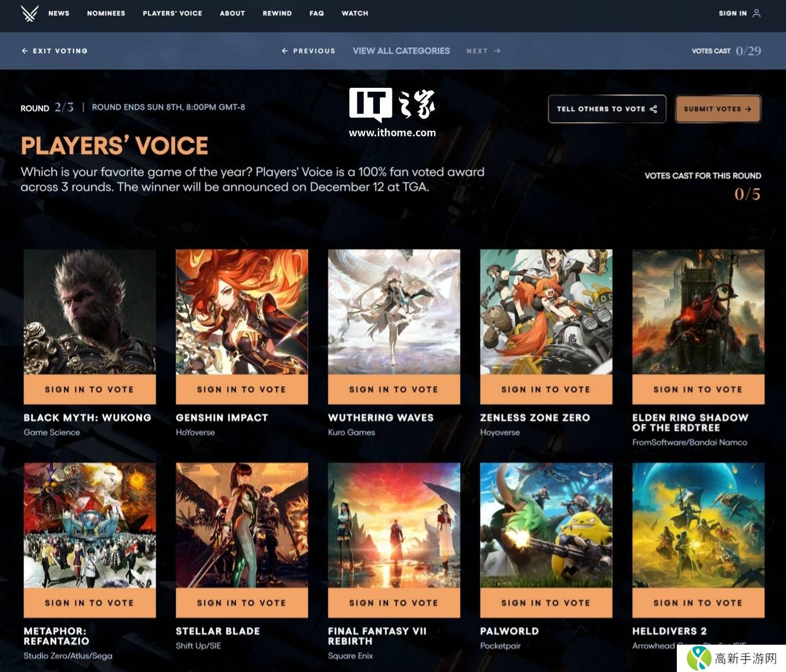The image size is (786, 672).
Task: Click the left arrow beside Previous
Action: pos(284,51)
